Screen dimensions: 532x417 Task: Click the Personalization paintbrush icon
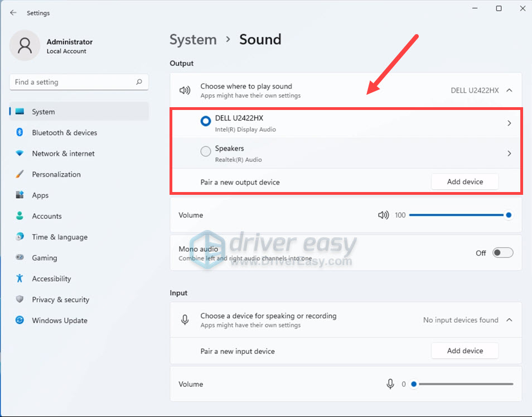tap(20, 174)
